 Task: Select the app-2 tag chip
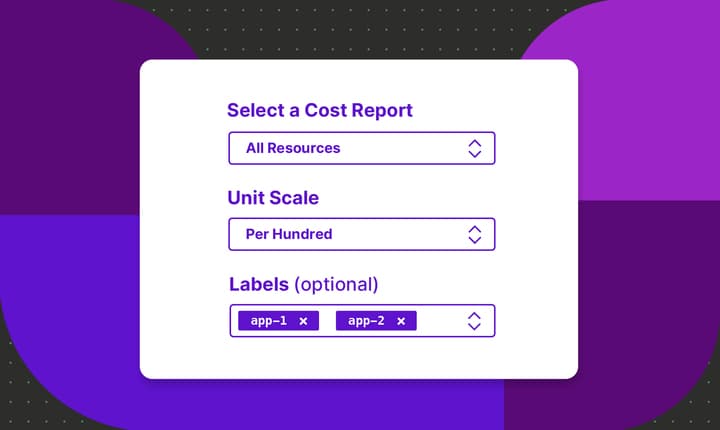coord(365,321)
